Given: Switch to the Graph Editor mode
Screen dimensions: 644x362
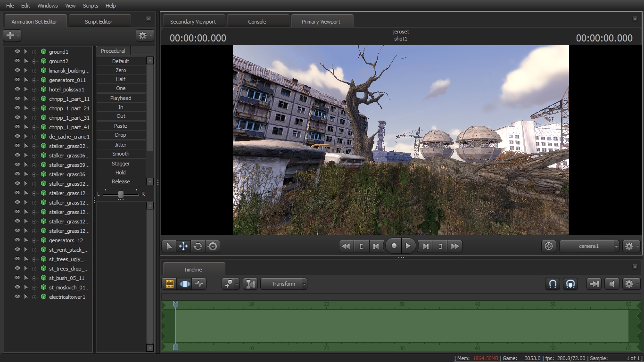Looking at the screenshot, I should pyautogui.click(x=199, y=284).
